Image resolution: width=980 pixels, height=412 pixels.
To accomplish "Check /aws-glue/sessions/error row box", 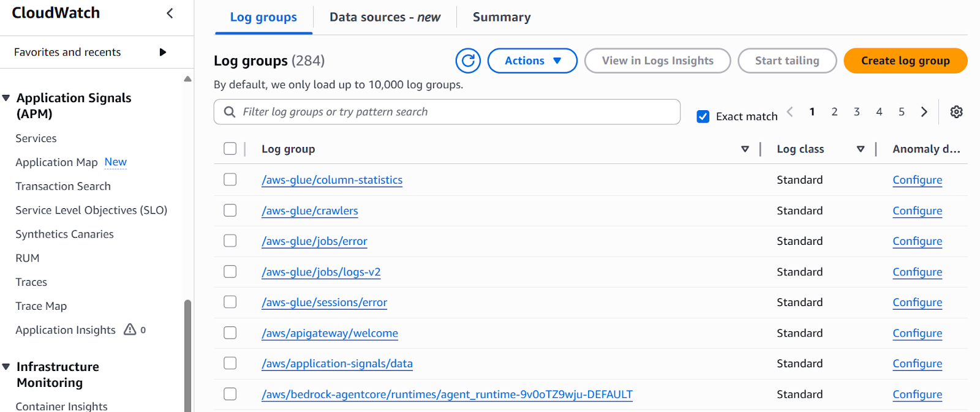I will click(230, 302).
